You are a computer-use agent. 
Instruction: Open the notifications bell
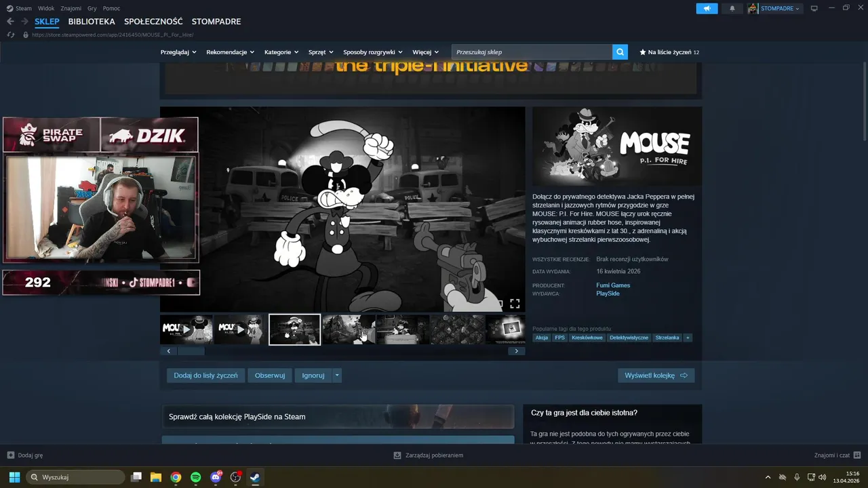[x=732, y=8]
